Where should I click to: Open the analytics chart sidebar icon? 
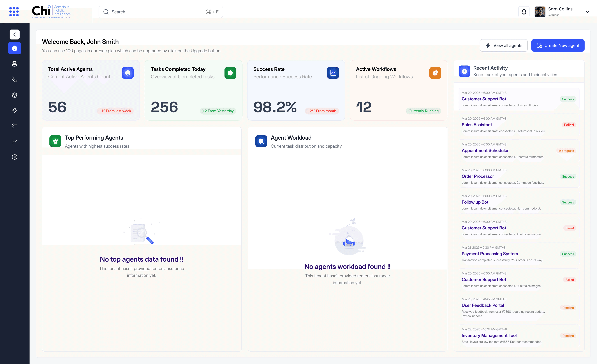[x=15, y=141]
